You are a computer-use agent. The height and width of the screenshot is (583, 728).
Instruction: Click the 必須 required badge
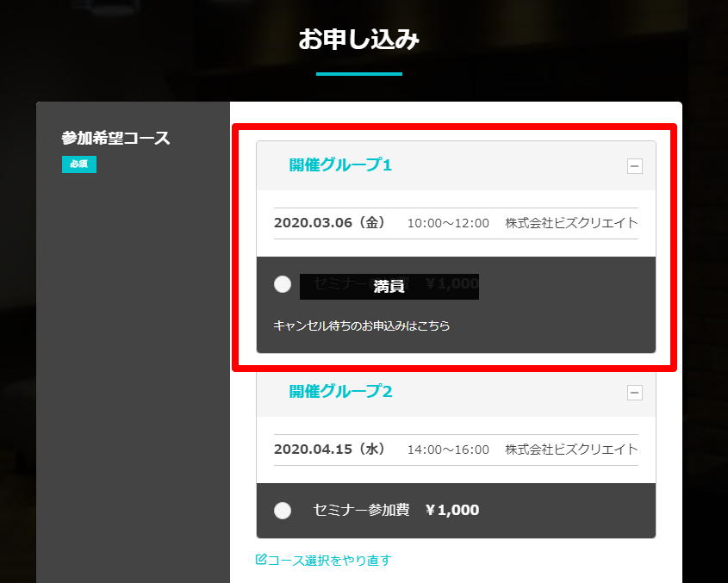[x=79, y=164]
